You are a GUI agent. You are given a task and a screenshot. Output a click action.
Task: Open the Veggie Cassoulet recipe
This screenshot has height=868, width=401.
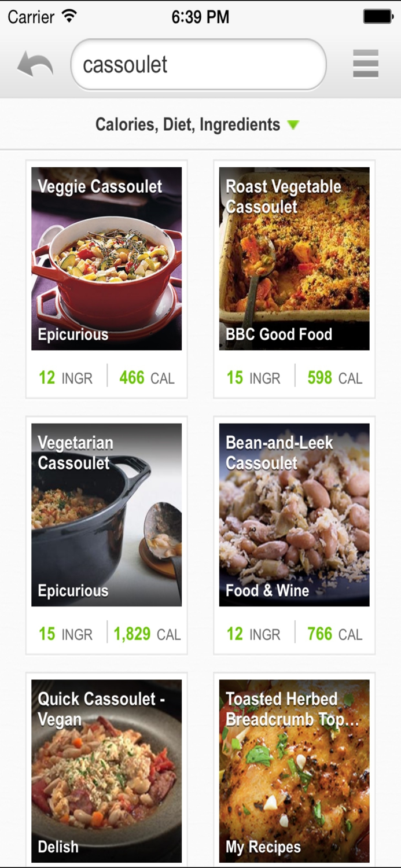click(x=106, y=258)
